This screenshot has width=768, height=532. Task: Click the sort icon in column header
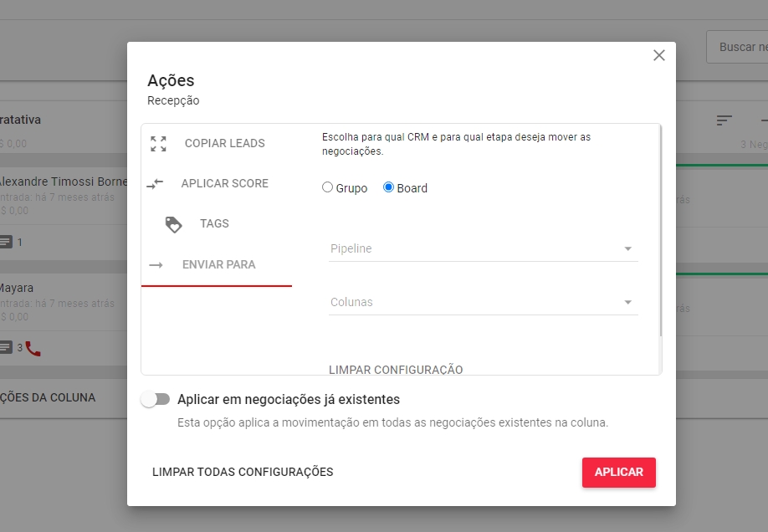point(724,120)
